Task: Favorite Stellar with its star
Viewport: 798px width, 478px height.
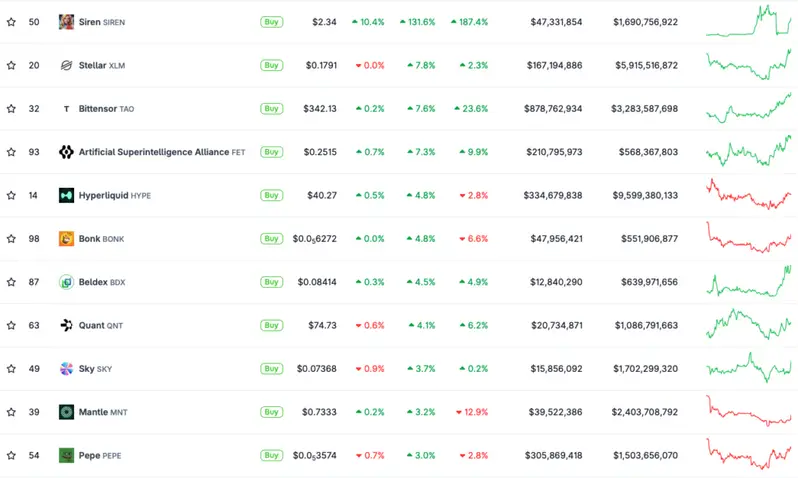Action: [11, 65]
